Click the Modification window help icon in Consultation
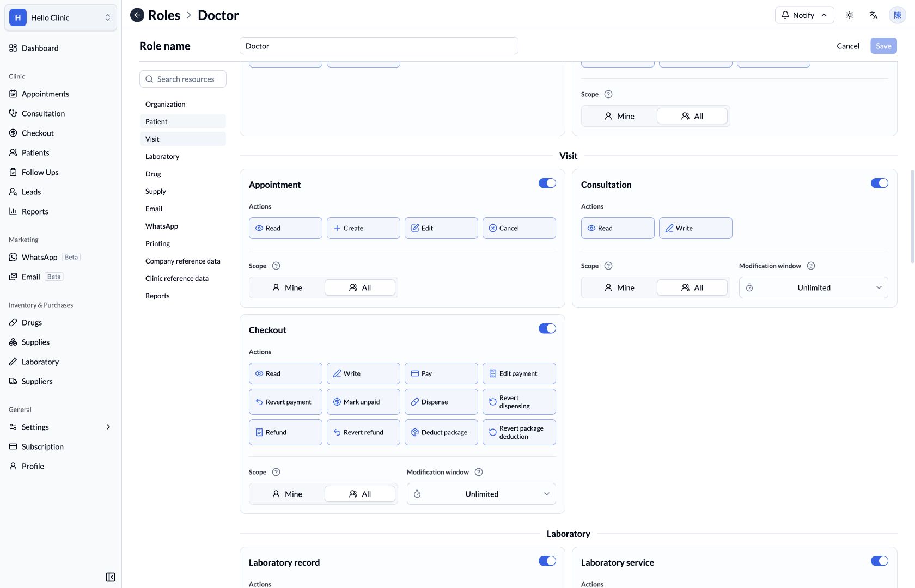 pos(811,266)
